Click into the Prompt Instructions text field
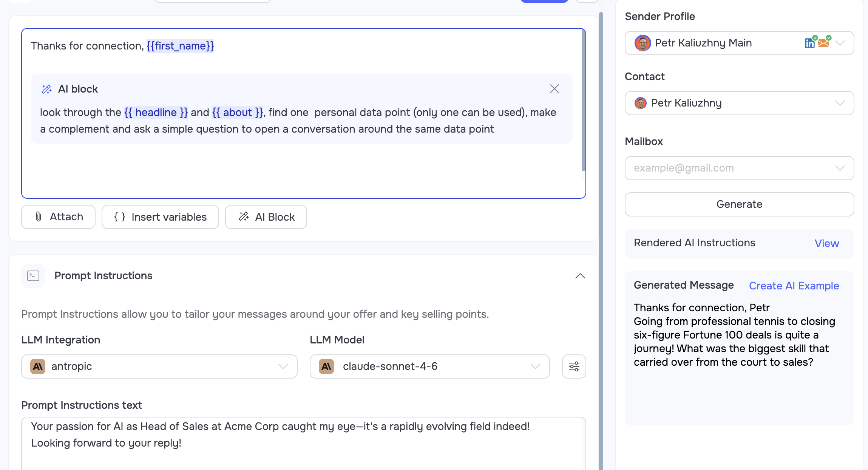Image resolution: width=868 pixels, height=470 pixels. click(x=303, y=444)
